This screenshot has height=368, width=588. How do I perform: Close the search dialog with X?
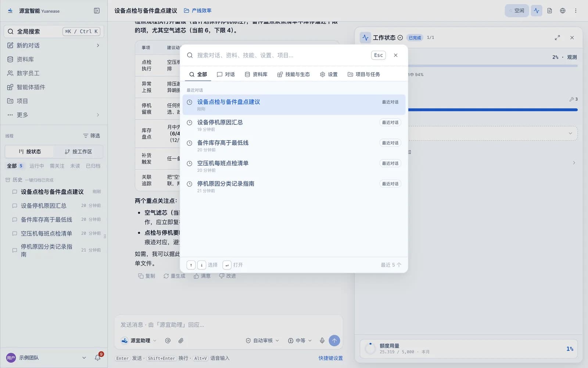[396, 55]
